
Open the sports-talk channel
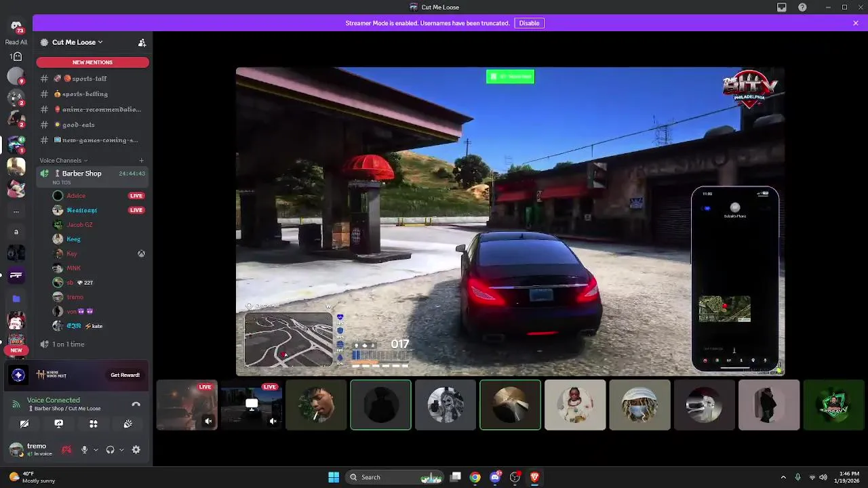tap(92, 79)
